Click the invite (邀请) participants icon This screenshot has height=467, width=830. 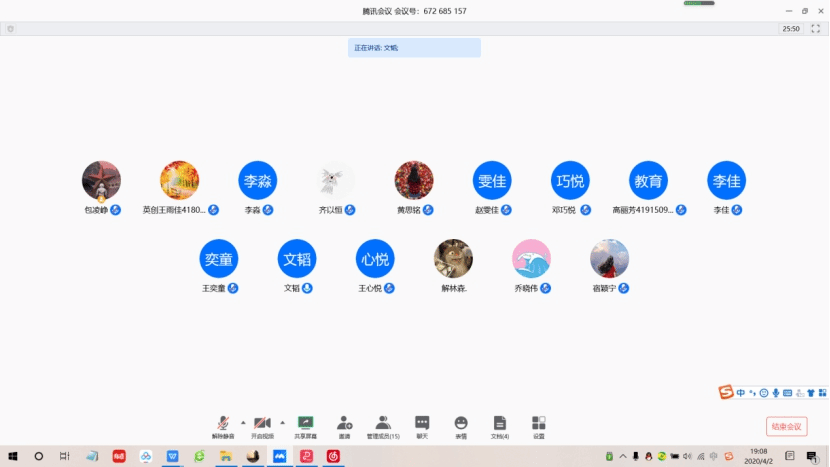pyautogui.click(x=344, y=425)
